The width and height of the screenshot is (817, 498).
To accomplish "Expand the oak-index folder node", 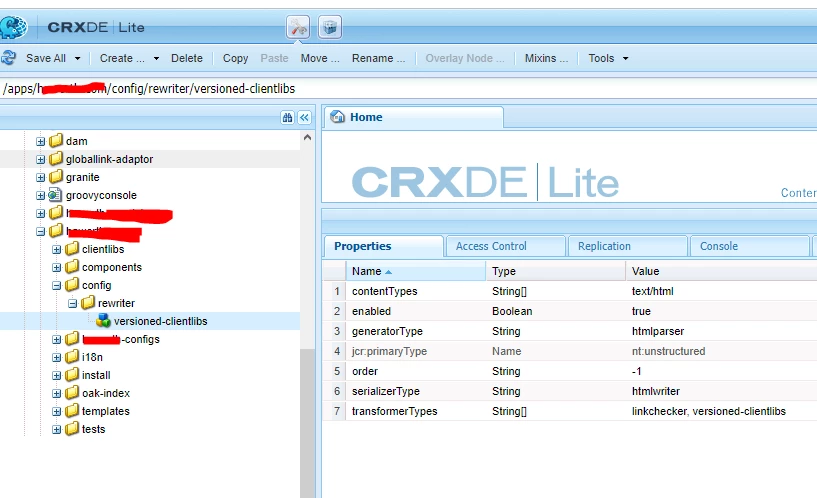I will pos(57,393).
